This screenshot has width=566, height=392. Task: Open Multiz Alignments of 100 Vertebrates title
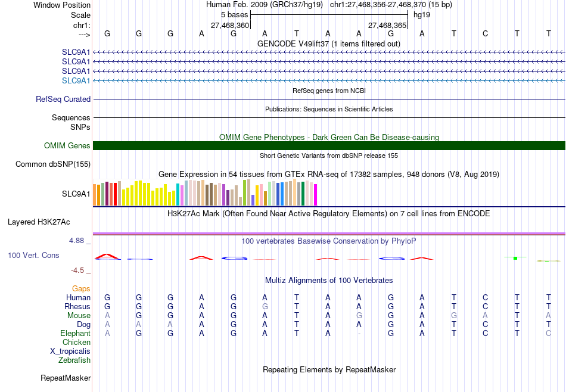click(329, 280)
